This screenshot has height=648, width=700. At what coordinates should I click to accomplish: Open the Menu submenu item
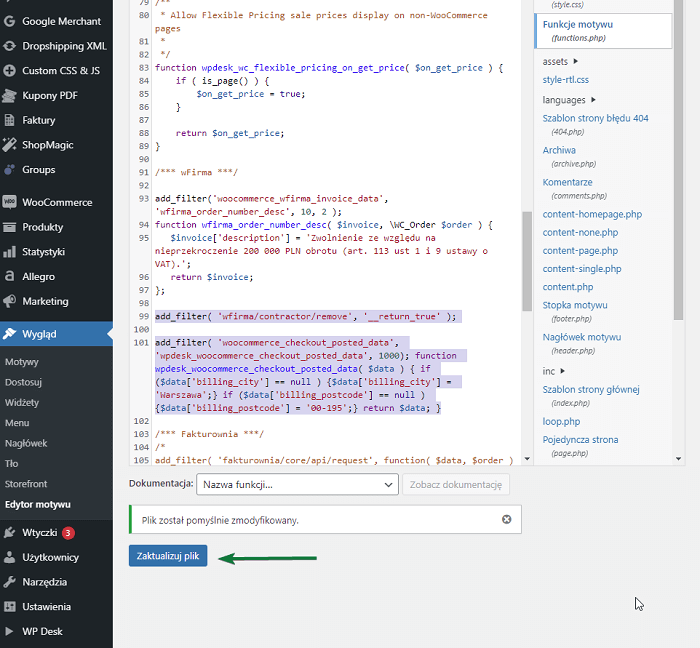coord(17,423)
